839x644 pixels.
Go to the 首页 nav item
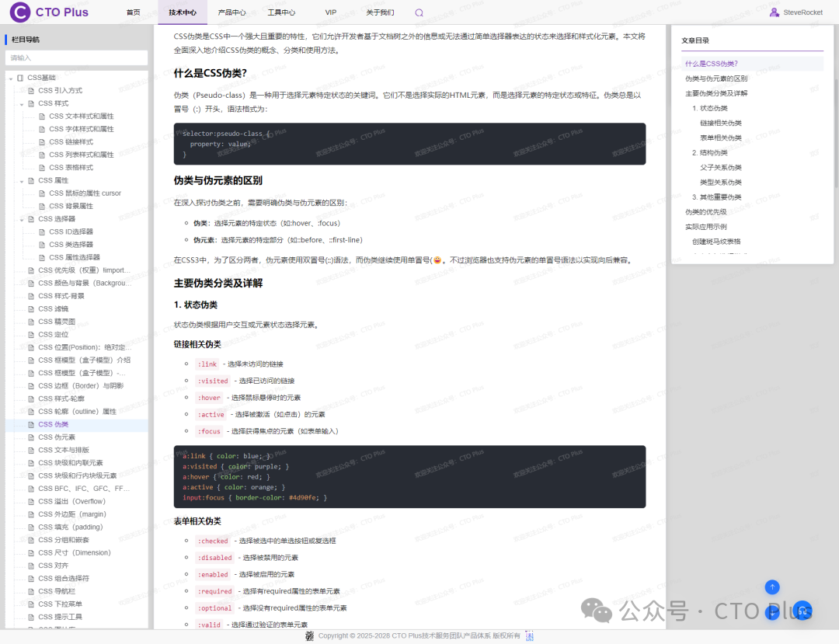click(x=134, y=12)
